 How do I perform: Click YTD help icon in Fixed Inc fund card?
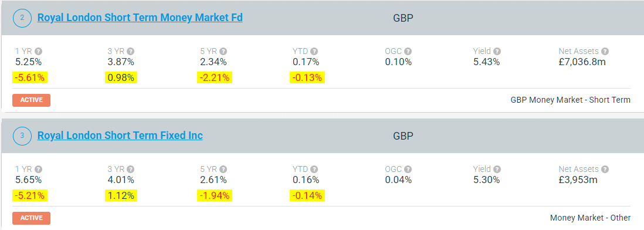pos(314,169)
